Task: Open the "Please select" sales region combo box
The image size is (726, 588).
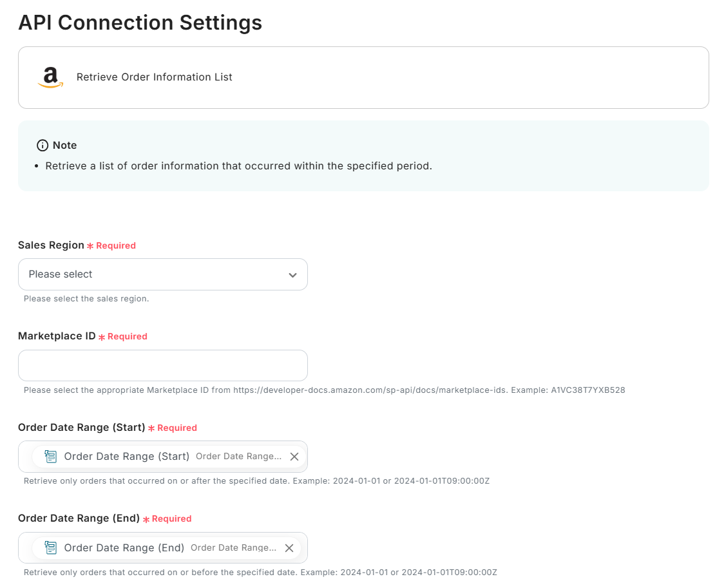Action: [155, 274]
